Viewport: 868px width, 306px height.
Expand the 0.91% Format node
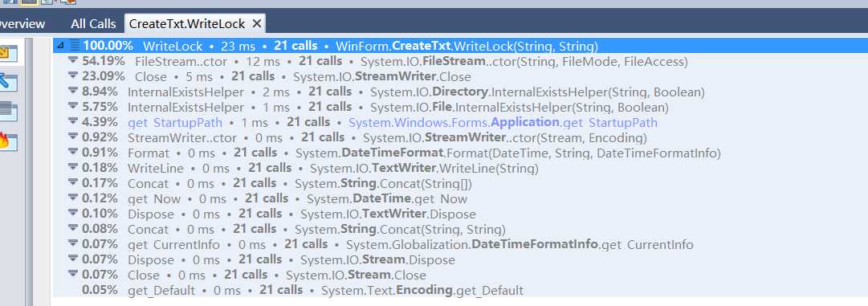72,152
